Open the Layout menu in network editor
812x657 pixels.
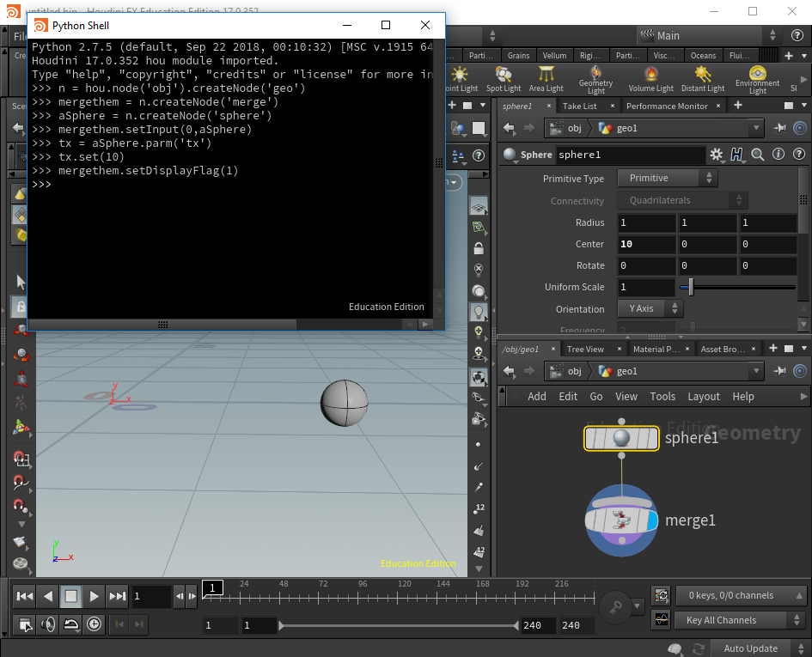tap(703, 396)
